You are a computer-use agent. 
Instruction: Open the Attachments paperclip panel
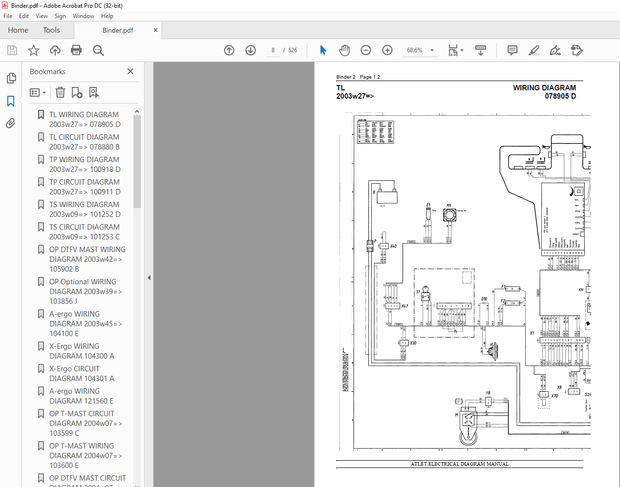pos(11,123)
